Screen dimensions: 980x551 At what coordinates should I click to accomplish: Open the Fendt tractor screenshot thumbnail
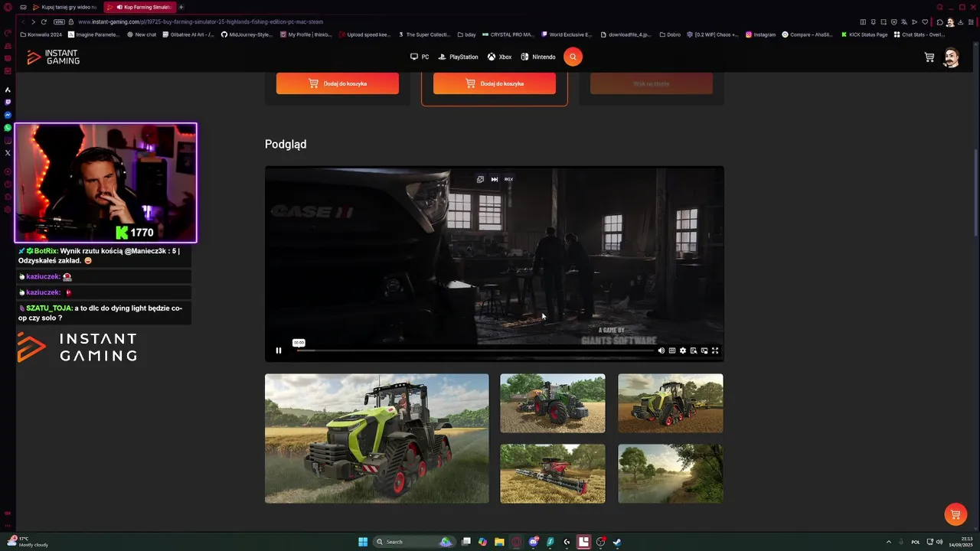tap(553, 403)
